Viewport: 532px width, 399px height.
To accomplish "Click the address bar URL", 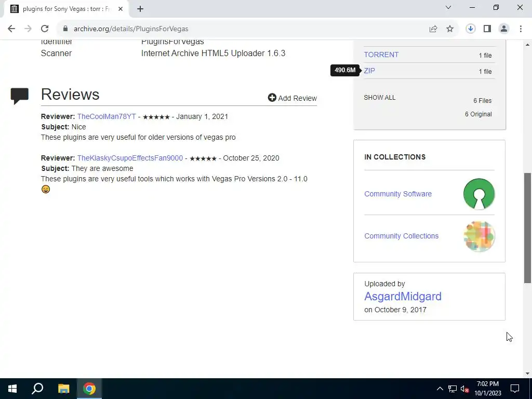I will 131,29.
